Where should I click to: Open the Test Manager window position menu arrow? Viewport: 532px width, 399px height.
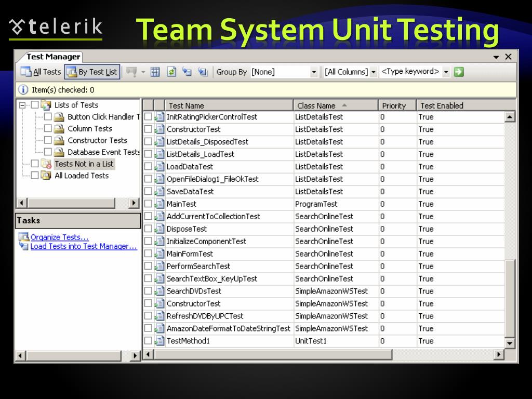coord(496,57)
